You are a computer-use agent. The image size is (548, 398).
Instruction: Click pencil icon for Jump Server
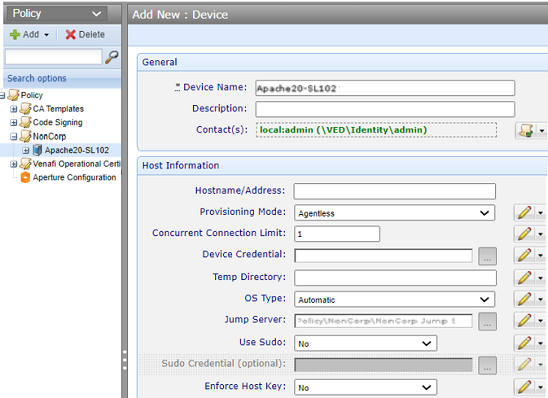(525, 320)
